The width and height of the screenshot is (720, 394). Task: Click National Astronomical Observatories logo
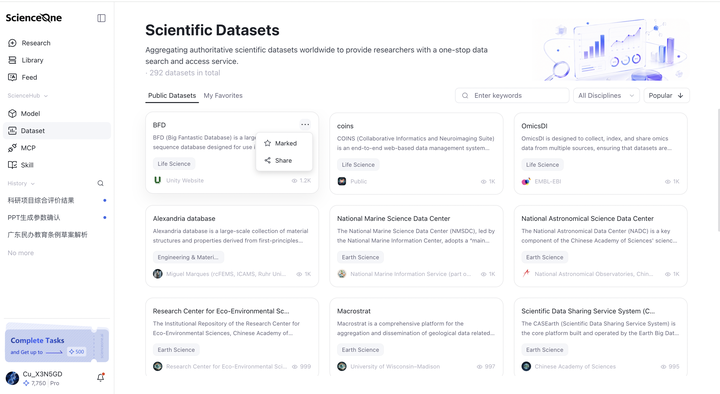(x=526, y=274)
